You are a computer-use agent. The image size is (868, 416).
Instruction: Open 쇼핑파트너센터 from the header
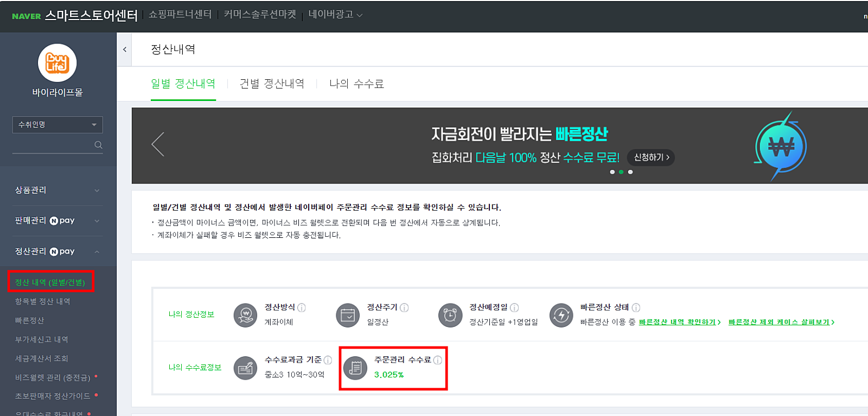(180, 15)
